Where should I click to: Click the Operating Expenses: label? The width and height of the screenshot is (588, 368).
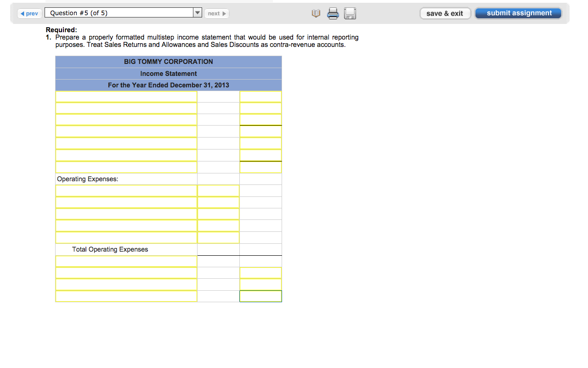coord(87,179)
